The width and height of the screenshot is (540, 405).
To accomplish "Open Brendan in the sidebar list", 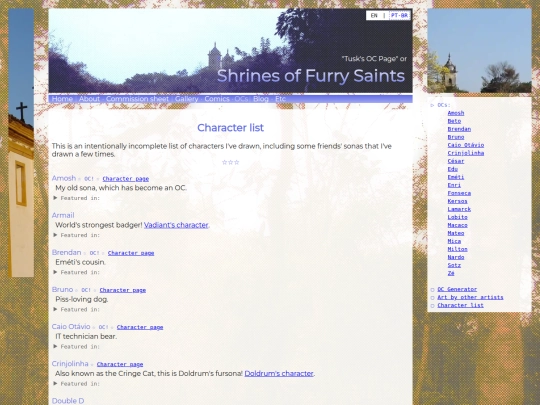I will [x=459, y=129].
